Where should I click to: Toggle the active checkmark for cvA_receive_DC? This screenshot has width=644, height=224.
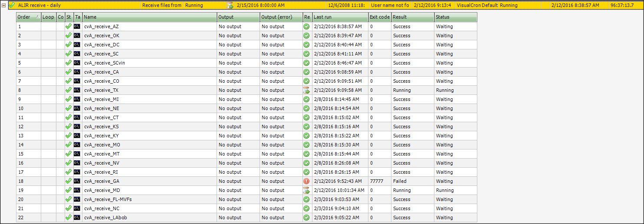68,45
